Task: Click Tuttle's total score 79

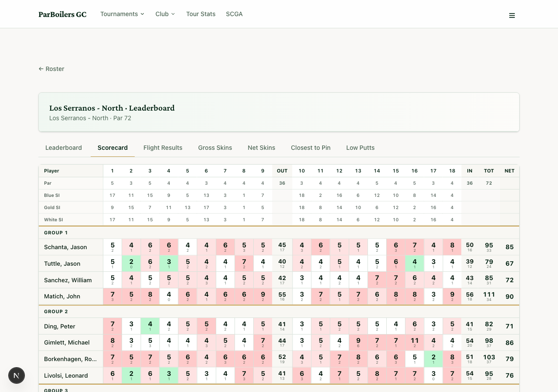Action: click(489, 264)
